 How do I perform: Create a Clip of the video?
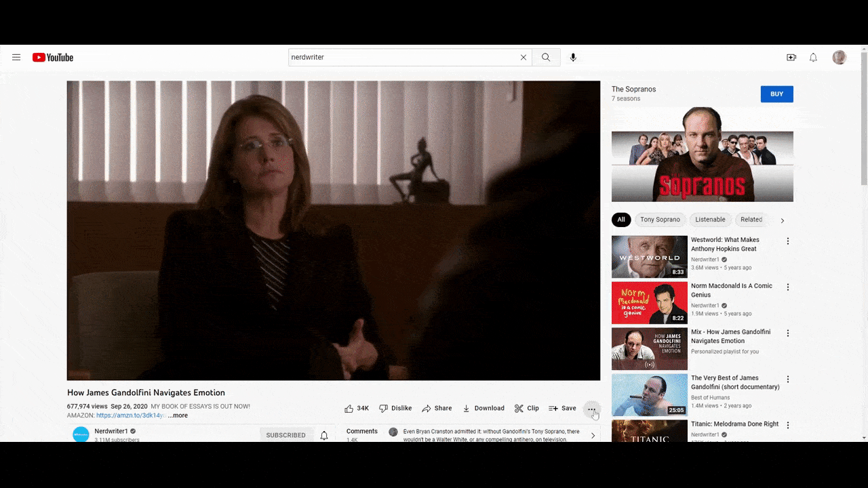(x=527, y=408)
